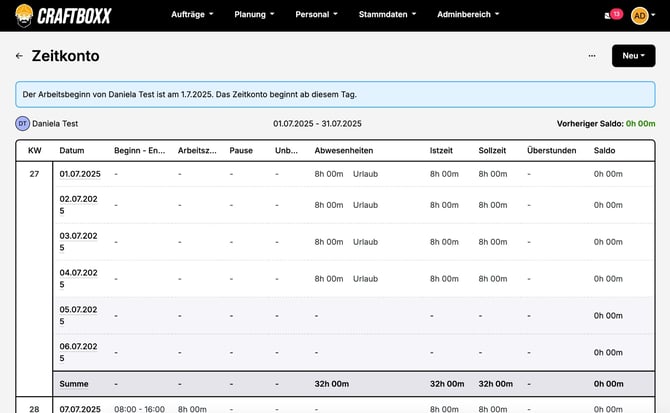Click the DT avatar for Daniela Test
This screenshot has height=413, width=670.
click(x=22, y=124)
